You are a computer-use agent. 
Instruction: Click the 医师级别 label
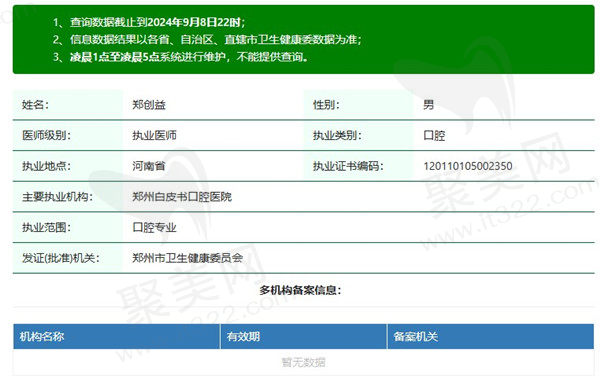pyautogui.click(x=46, y=135)
